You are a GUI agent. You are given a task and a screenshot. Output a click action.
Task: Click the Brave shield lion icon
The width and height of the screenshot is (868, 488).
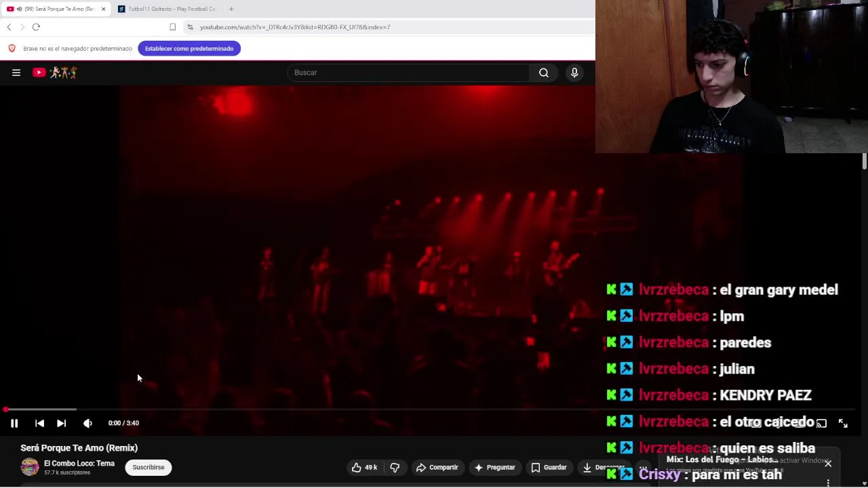(12, 48)
